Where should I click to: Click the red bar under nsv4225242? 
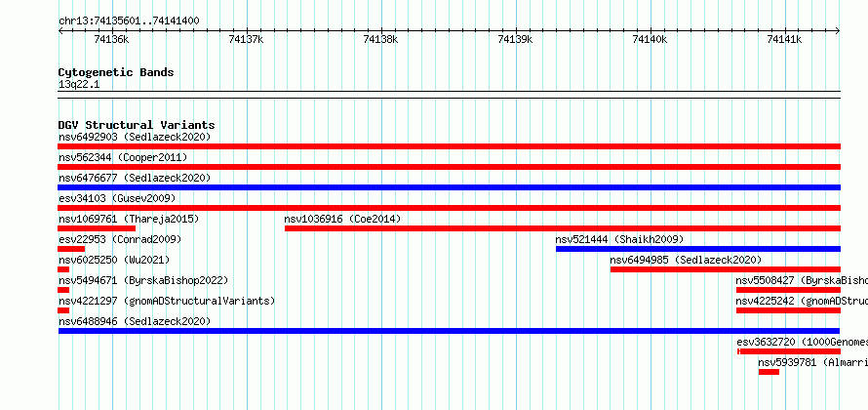tap(788, 310)
